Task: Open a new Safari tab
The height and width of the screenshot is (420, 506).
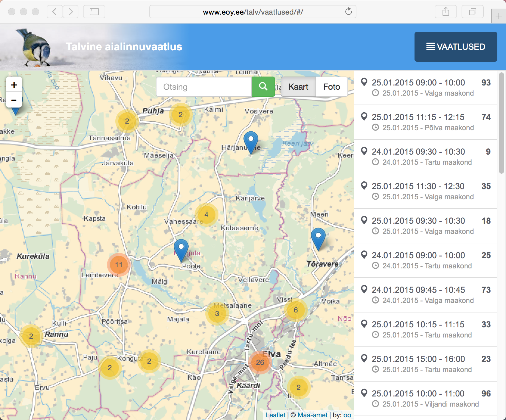Action: pos(499,16)
